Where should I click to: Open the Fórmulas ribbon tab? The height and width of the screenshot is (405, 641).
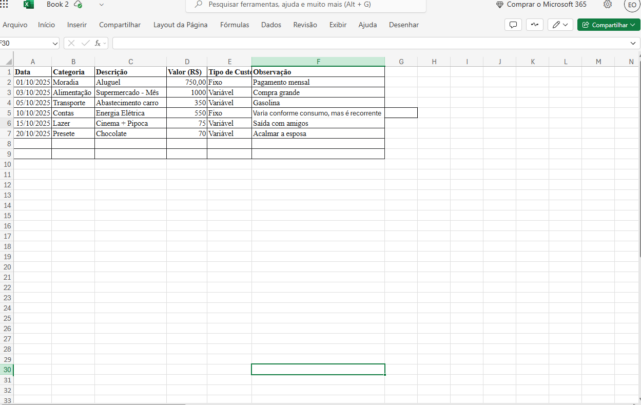pyautogui.click(x=234, y=24)
